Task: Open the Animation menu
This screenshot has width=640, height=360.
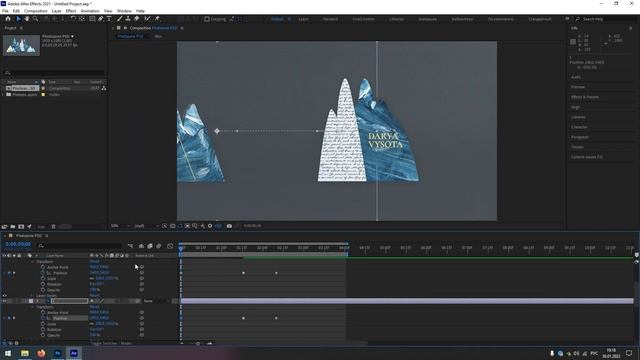Action: point(90,11)
